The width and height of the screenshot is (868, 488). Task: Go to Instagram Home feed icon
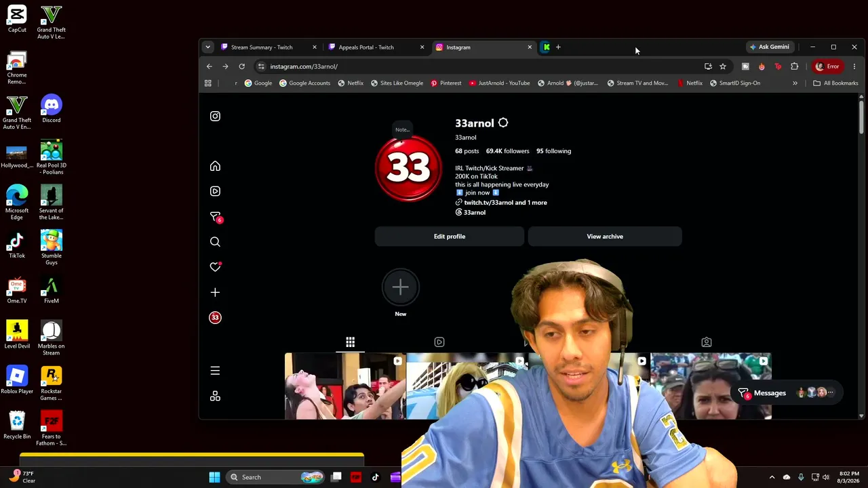(x=215, y=166)
